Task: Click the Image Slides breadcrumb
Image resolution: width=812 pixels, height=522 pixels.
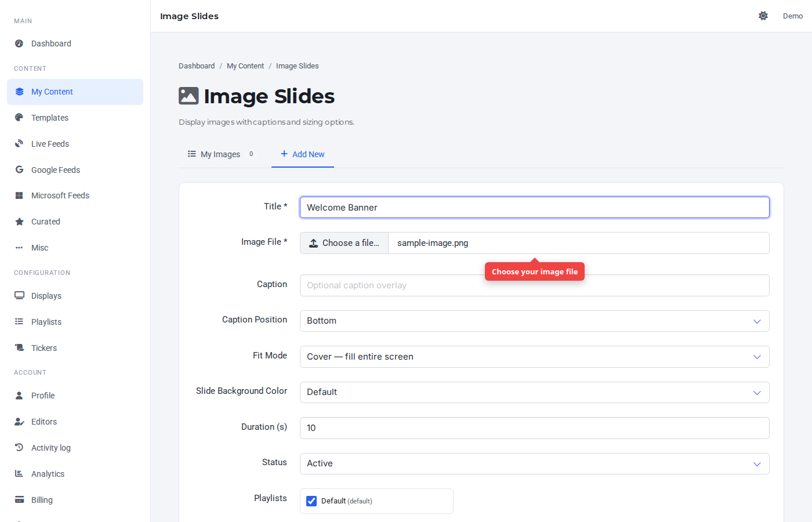Action: (x=298, y=66)
